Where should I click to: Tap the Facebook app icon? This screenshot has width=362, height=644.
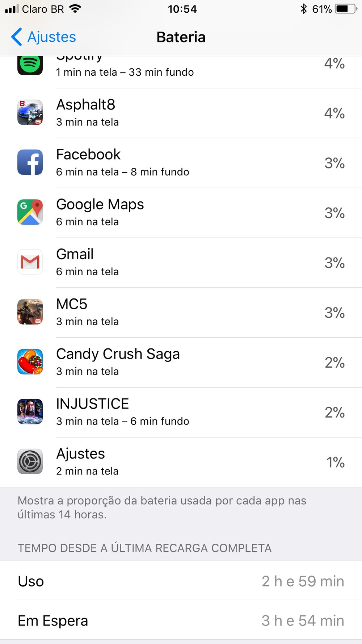coord(30,162)
